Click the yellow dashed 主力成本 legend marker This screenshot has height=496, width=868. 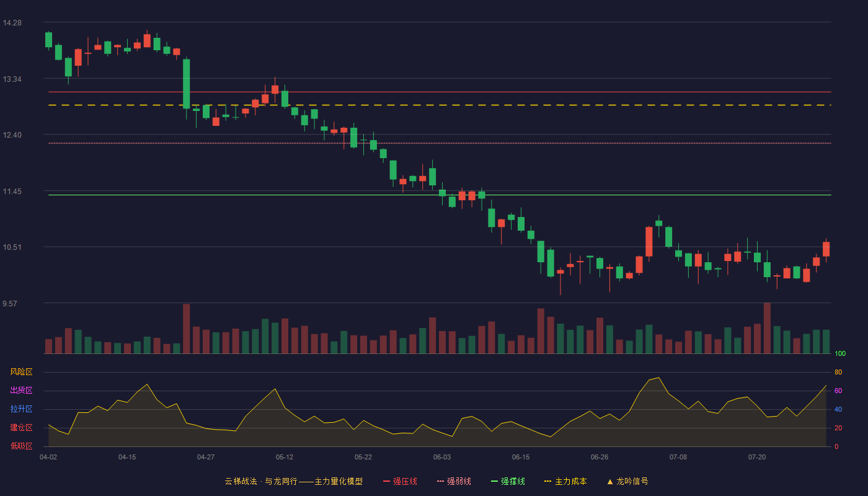[x=547, y=481]
